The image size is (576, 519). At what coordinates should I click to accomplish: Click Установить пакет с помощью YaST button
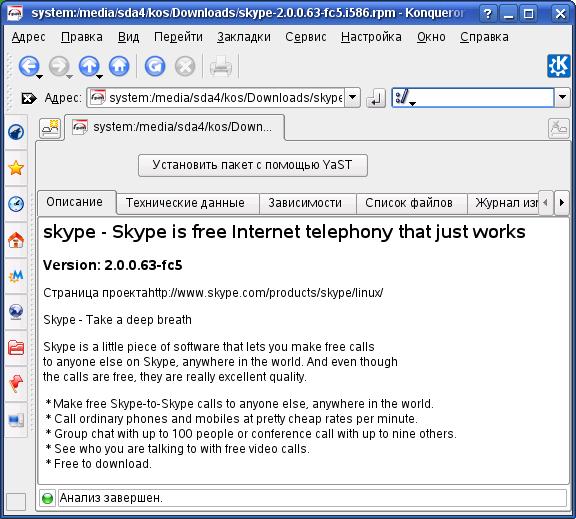point(253,165)
